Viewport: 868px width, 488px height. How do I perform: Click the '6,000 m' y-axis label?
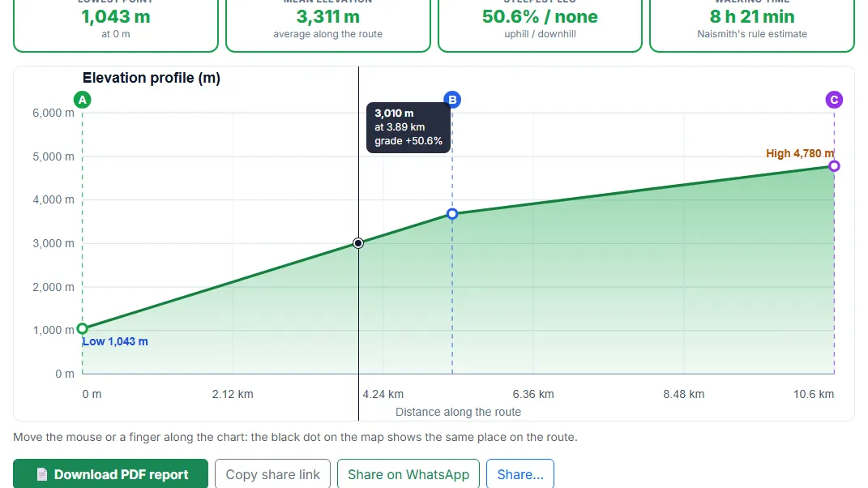click(x=53, y=113)
